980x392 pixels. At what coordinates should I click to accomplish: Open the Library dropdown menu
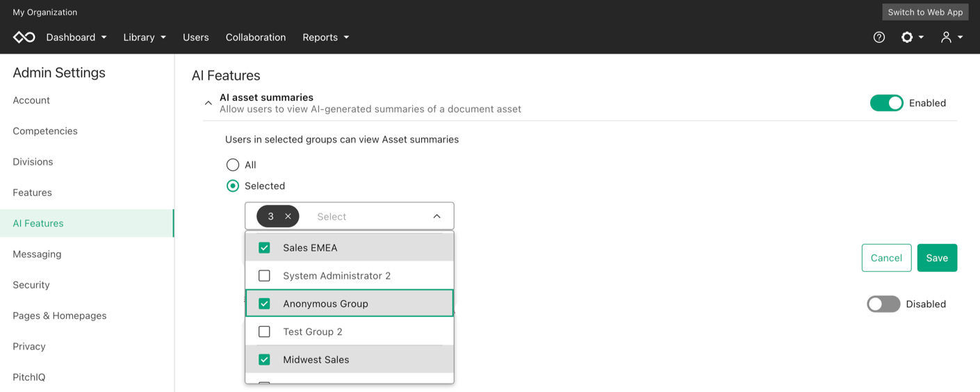pyautogui.click(x=145, y=38)
